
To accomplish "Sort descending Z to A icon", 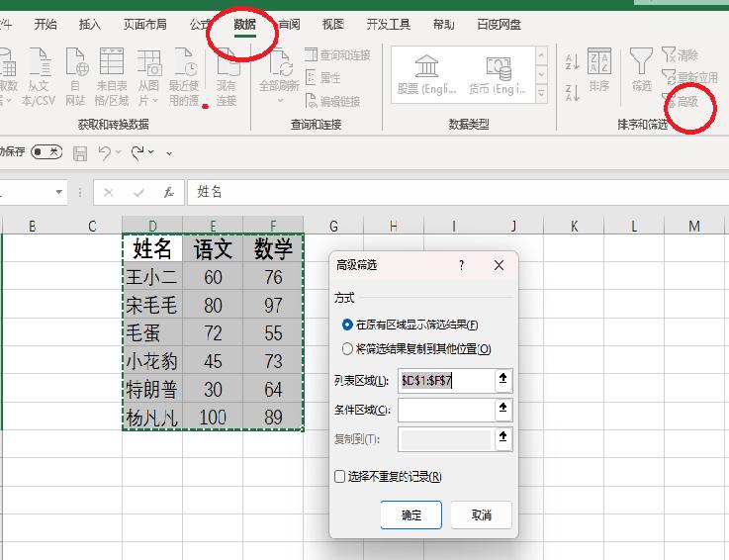I will (573, 92).
